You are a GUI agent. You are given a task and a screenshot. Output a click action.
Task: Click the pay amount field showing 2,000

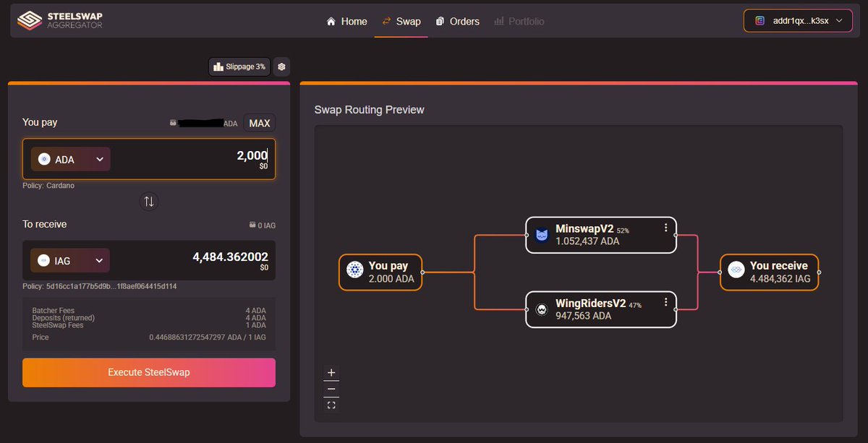(148, 159)
